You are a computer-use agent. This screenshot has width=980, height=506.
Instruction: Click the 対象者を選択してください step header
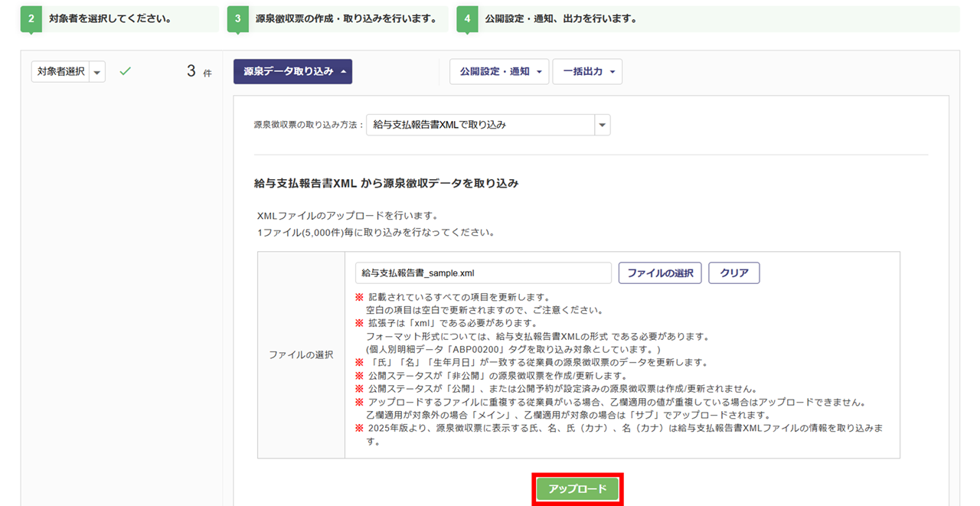(x=109, y=19)
